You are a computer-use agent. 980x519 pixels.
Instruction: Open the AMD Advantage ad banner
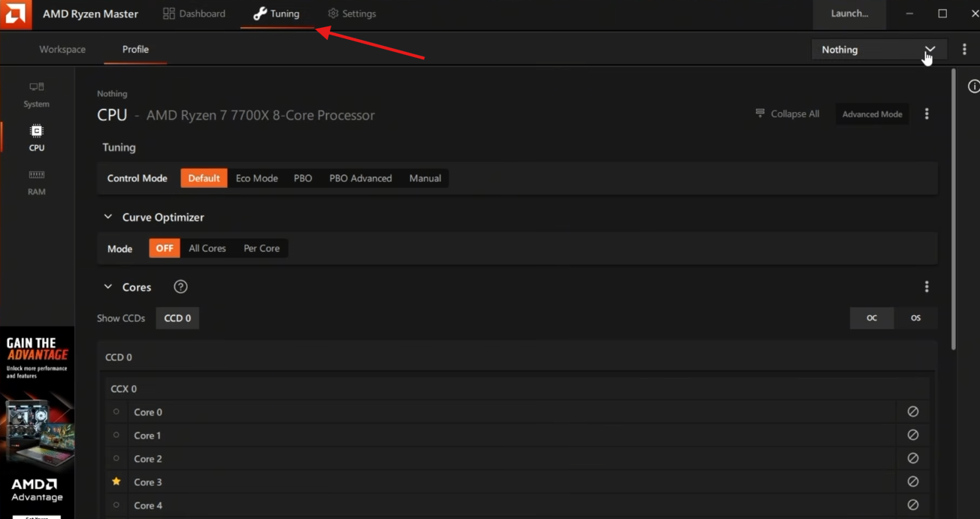(x=37, y=423)
